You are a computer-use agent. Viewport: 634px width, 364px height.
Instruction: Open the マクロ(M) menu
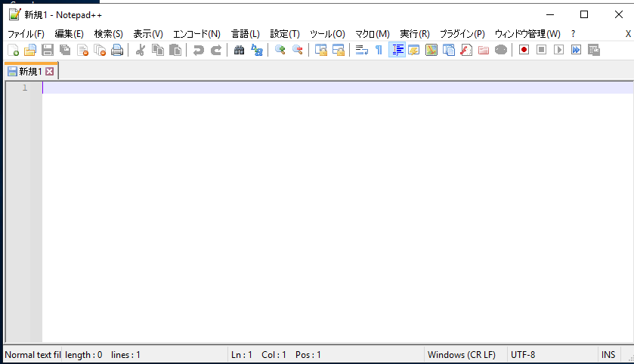(x=373, y=34)
